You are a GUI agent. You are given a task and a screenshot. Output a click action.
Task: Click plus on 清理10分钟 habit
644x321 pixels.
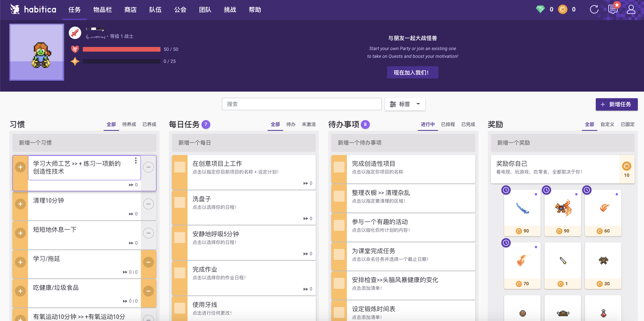click(x=20, y=204)
